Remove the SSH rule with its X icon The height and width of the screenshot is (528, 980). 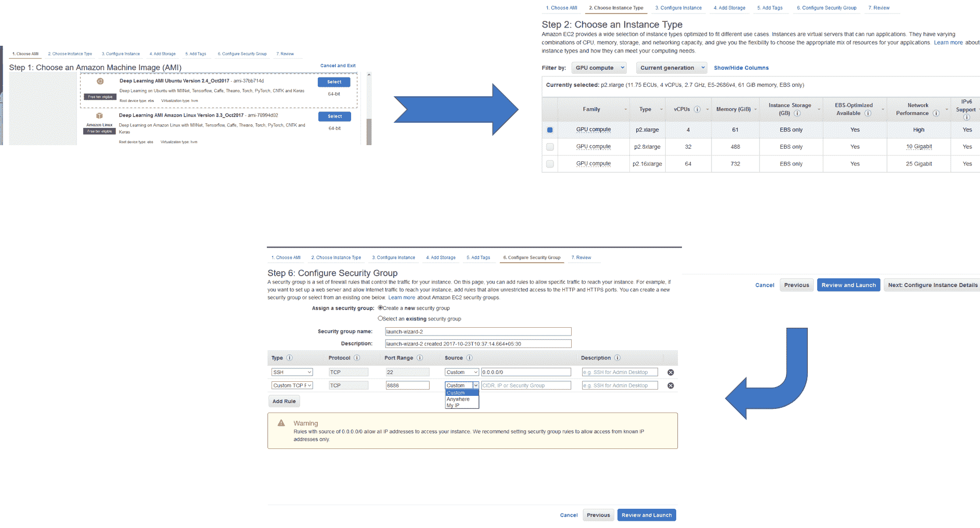pos(670,372)
